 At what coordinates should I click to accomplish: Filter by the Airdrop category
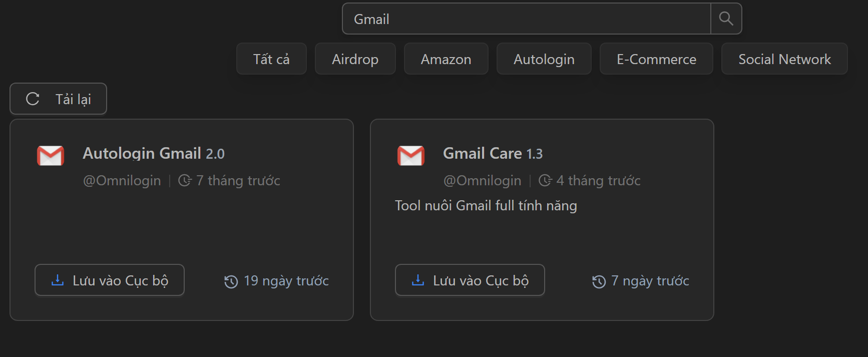coord(355,59)
